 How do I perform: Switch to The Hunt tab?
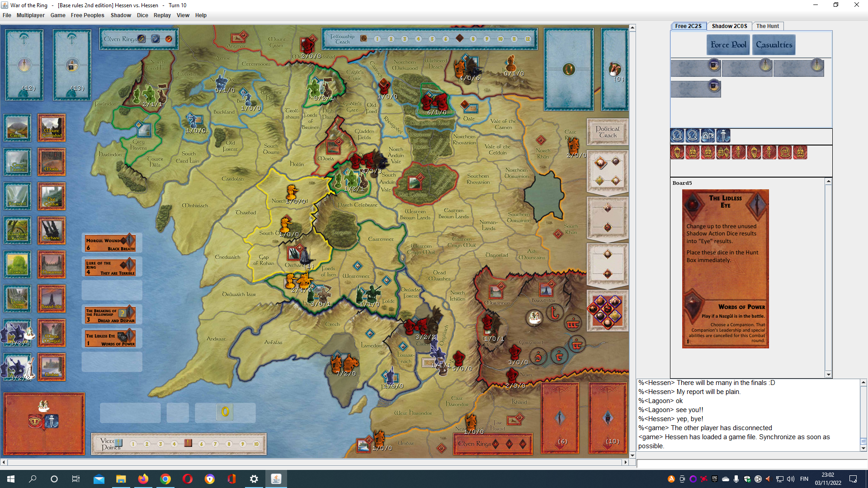(767, 26)
